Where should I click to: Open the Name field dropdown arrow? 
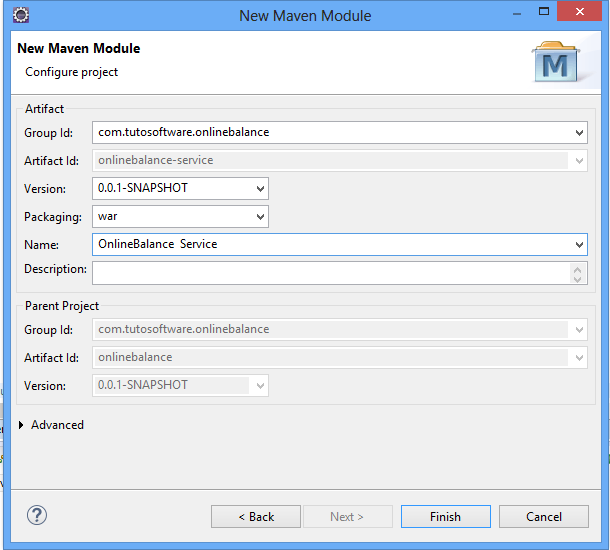[x=579, y=245]
